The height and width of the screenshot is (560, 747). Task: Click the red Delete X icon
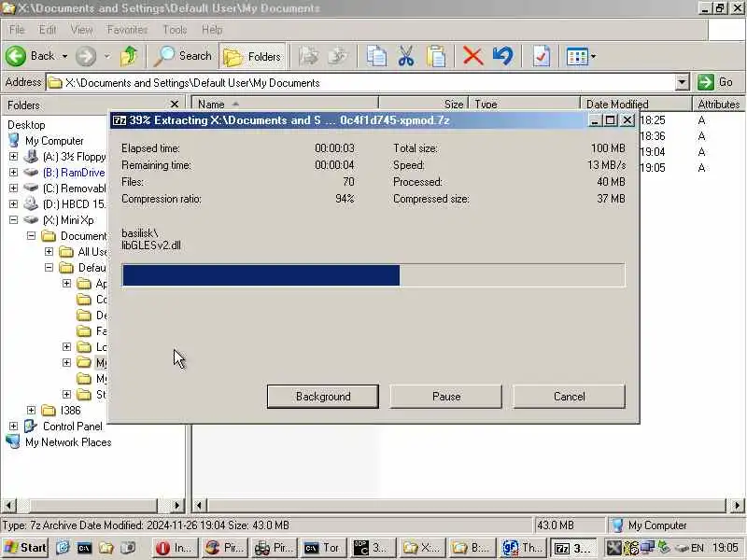(x=472, y=56)
